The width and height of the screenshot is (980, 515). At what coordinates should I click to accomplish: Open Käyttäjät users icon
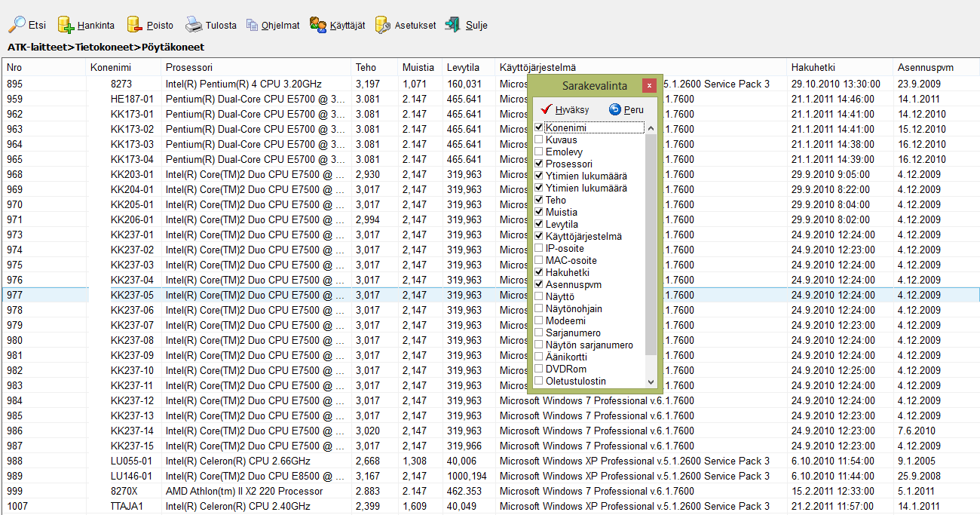coord(318,25)
